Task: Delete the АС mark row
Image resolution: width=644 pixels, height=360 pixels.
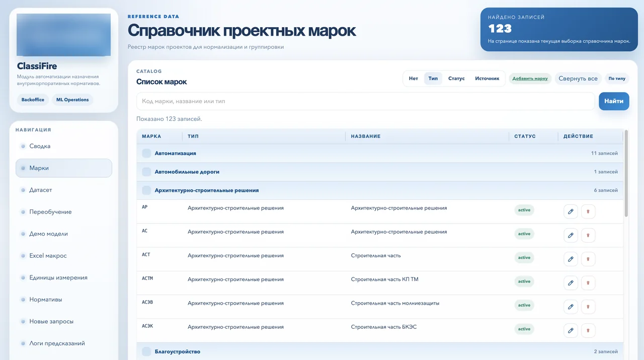Action: (588, 235)
